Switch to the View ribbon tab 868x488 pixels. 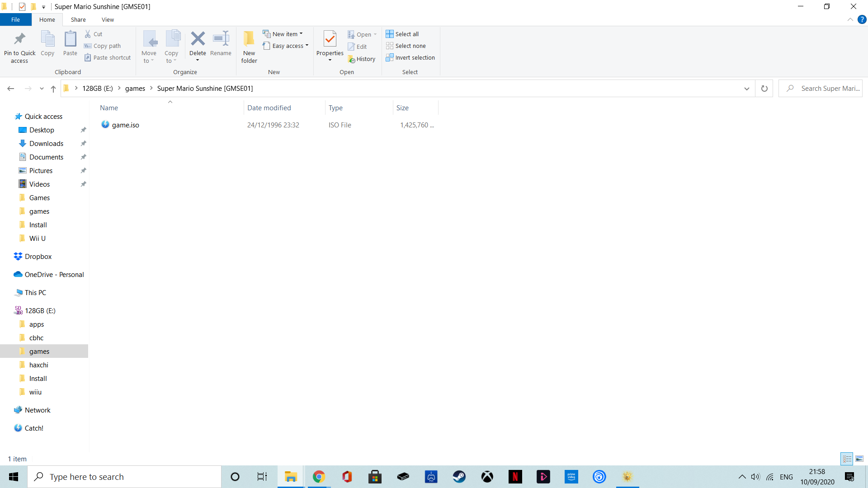point(108,19)
